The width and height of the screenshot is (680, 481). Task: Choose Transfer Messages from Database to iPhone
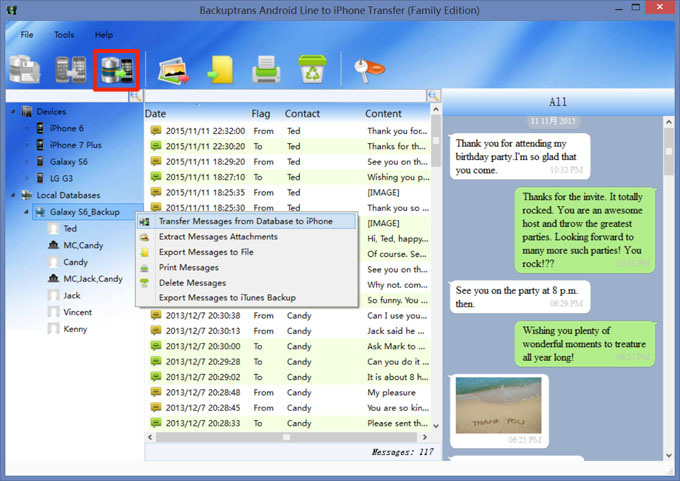click(x=246, y=221)
